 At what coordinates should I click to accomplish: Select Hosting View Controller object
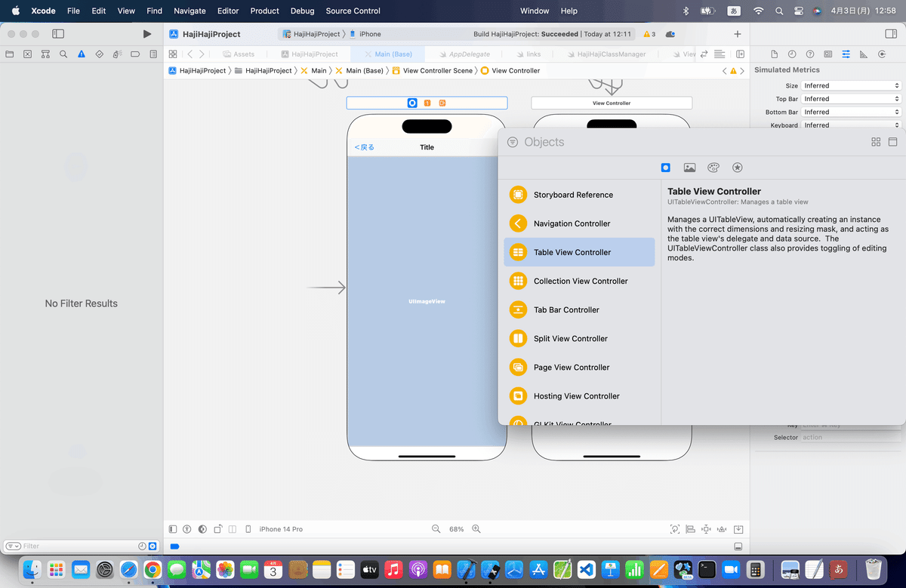(x=579, y=396)
